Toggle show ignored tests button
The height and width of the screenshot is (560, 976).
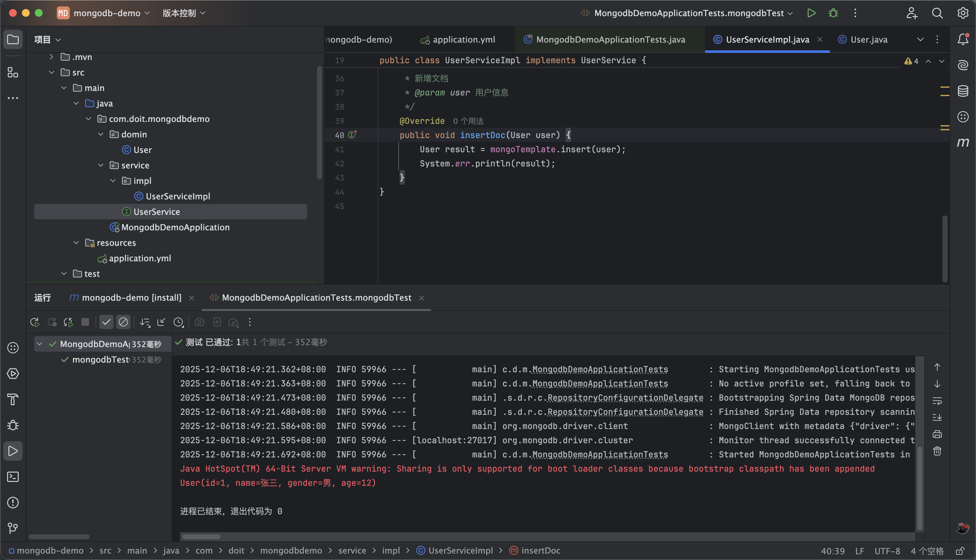(123, 322)
